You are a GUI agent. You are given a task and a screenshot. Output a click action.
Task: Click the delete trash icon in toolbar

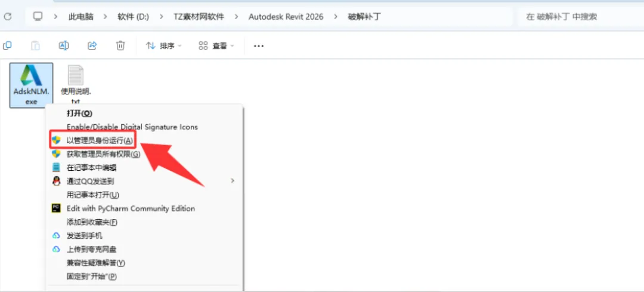tap(120, 45)
